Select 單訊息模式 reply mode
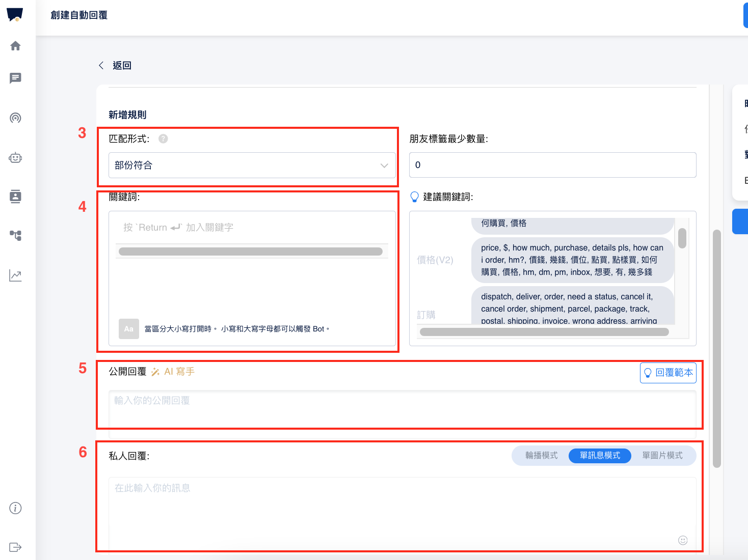 click(x=600, y=456)
